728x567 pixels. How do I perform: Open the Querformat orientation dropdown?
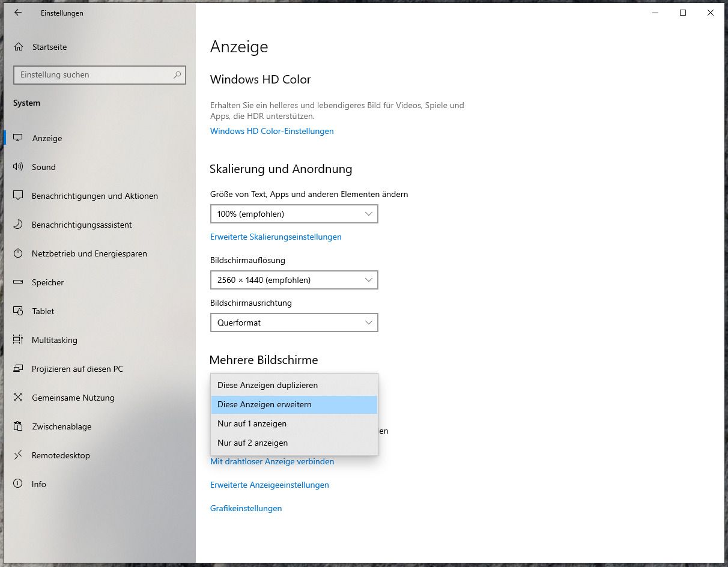coord(294,323)
